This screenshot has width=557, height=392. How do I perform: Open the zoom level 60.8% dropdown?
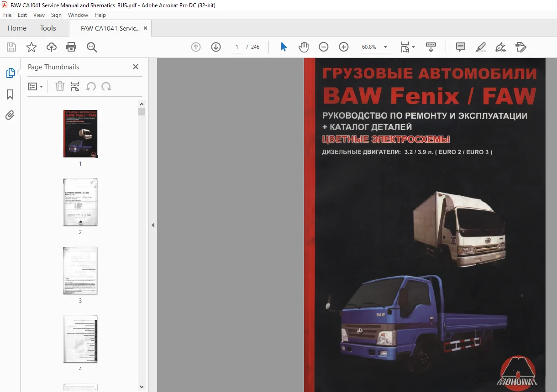pyautogui.click(x=386, y=47)
